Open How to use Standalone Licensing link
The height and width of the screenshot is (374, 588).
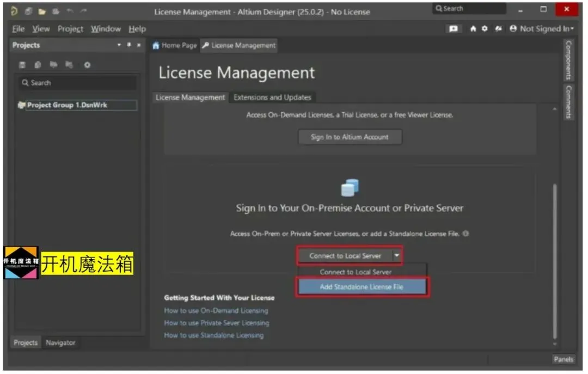(x=214, y=335)
